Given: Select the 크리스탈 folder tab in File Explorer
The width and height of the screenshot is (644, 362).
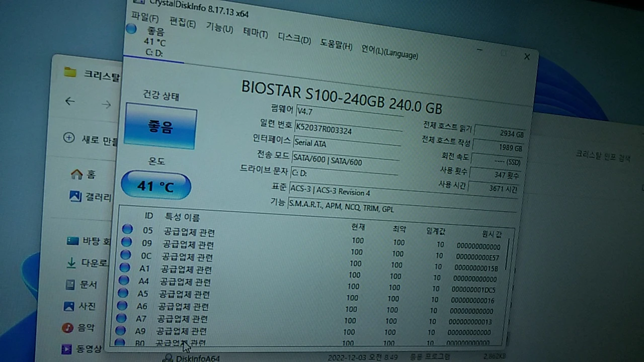Looking at the screenshot, I should click(93, 74).
